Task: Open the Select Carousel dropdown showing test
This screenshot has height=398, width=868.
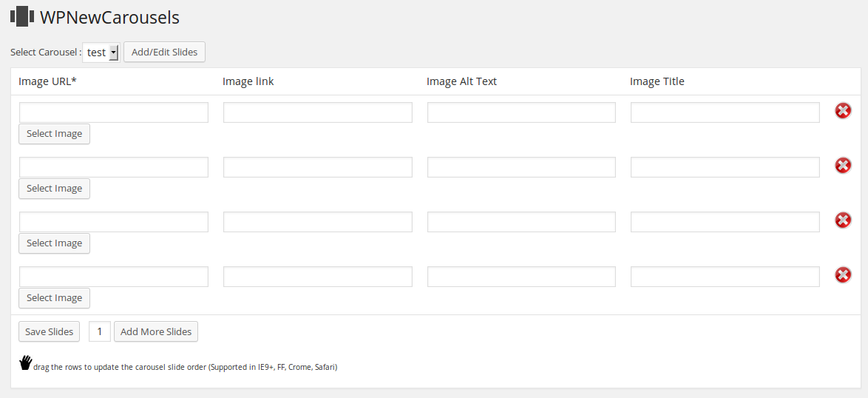Action: click(x=101, y=53)
